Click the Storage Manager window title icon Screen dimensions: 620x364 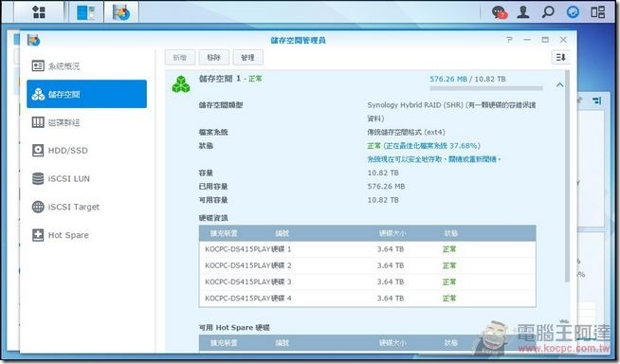click(33, 40)
